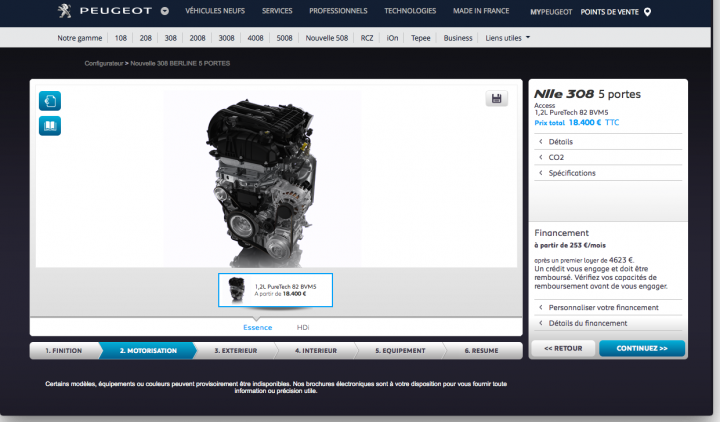This screenshot has width=720, height=422.
Task: Click Nouvelle 308 Berline 5 portes breadcrumb
Action: tap(180, 63)
